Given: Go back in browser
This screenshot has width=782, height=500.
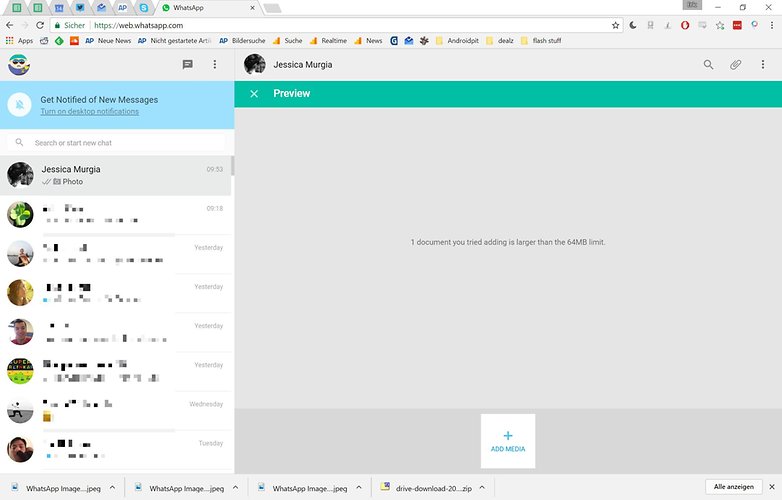Looking at the screenshot, I should click(9, 25).
